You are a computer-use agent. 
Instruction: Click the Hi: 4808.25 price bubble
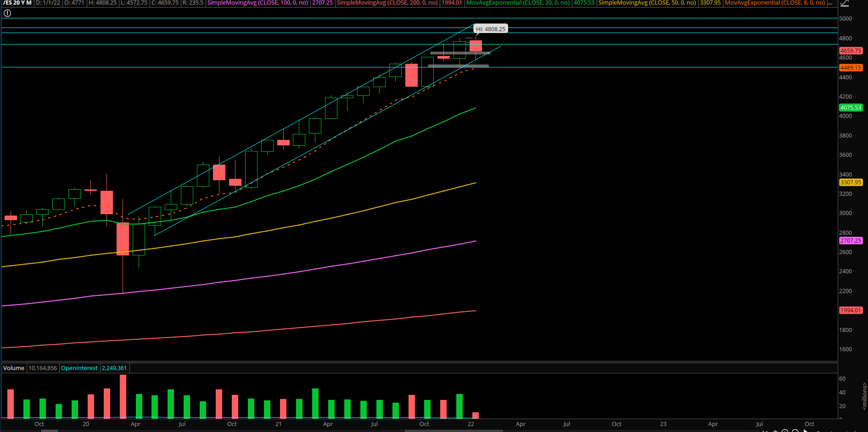point(490,29)
